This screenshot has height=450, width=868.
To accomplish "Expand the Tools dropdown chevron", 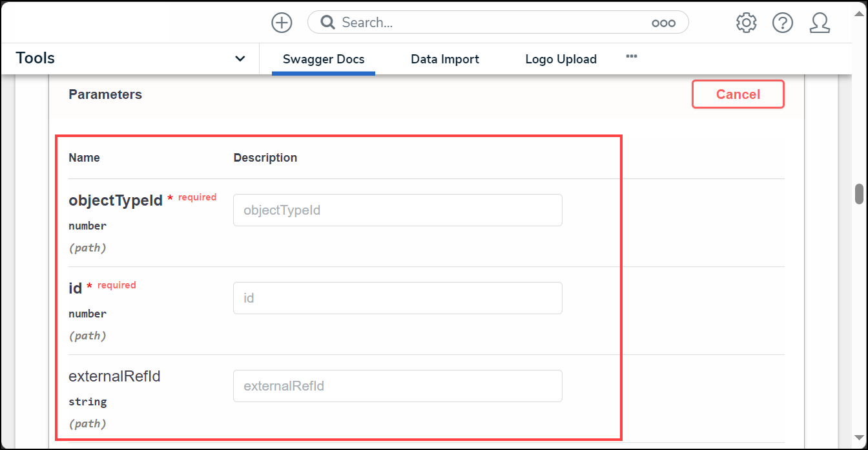I will click(x=240, y=59).
